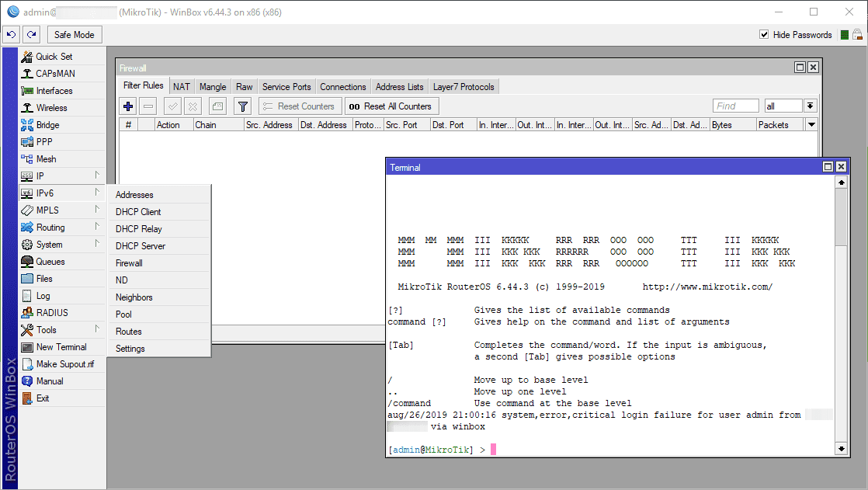Switch to the Address Lists tab

point(399,87)
